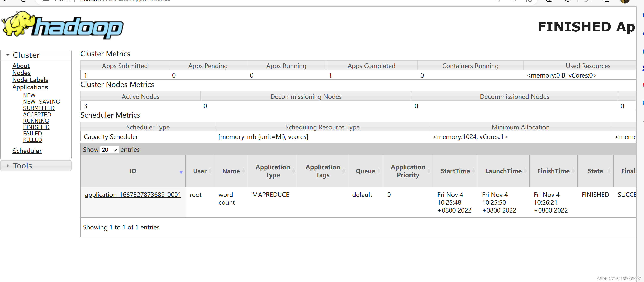The height and width of the screenshot is (282, 644).
Task: Sort by StartTime column header
Action: 455,171
